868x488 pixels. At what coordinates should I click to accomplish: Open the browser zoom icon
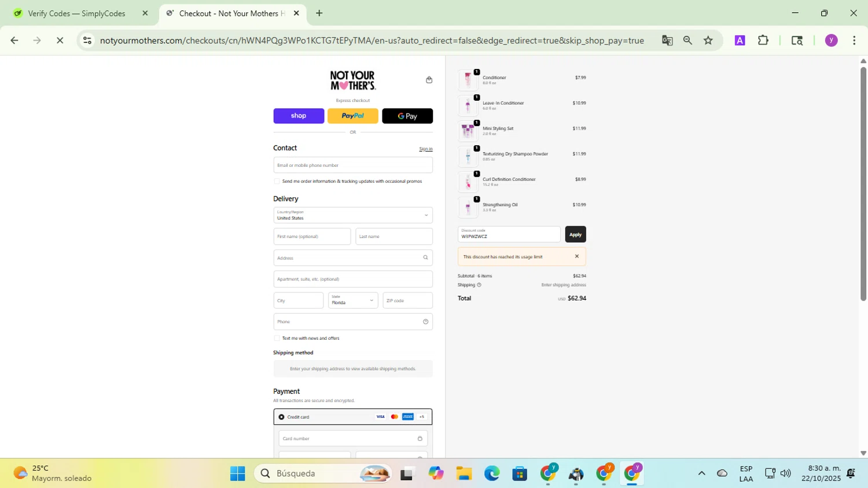click(687, 41)
